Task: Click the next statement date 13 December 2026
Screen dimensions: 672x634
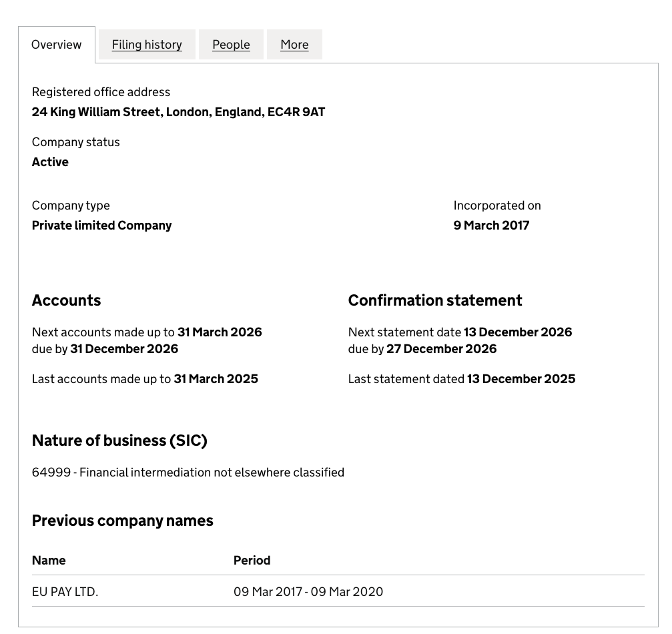Action: 518,332
